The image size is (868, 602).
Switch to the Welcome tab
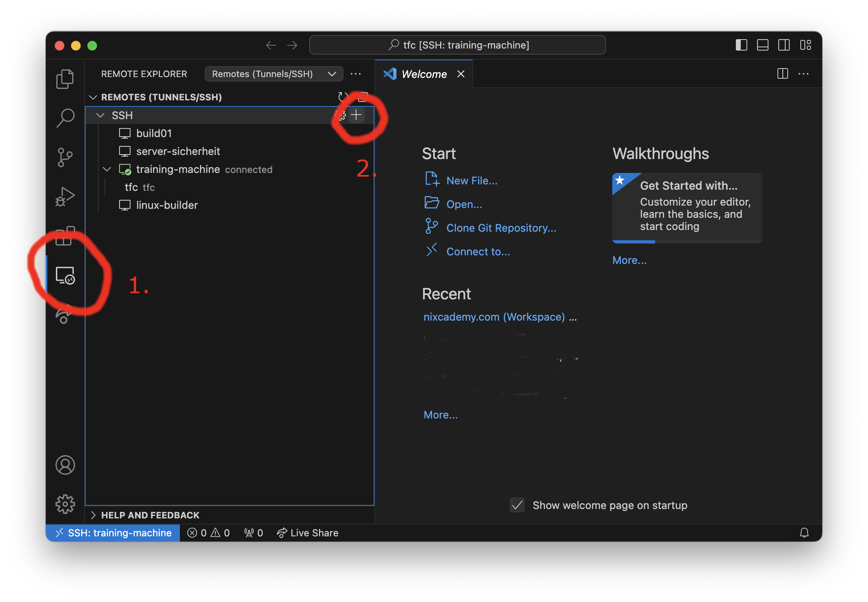tap(423, 74)
